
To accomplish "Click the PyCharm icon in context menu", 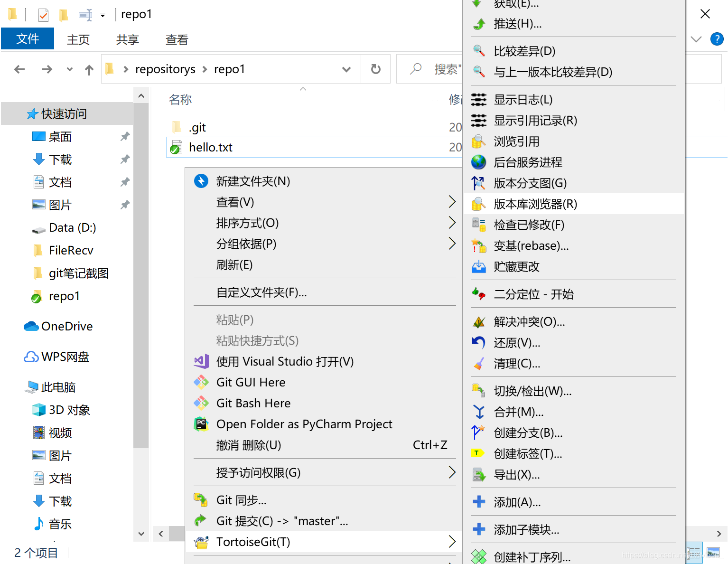I will click(x=201, y=424).
